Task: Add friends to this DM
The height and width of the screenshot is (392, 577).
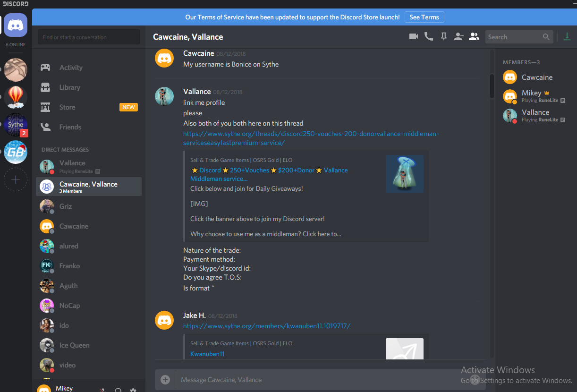Action: [x=458, y=36]
